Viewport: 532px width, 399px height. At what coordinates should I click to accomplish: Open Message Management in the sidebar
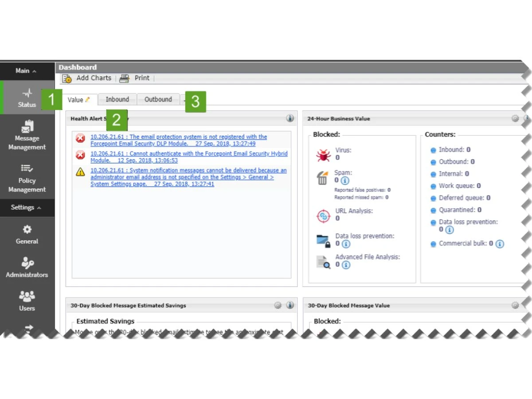27,135
